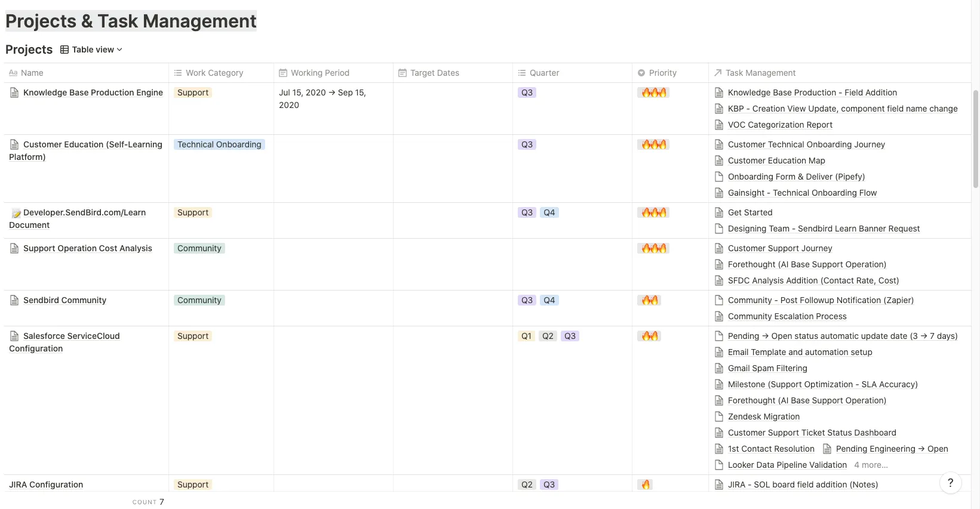Click the Priority column header icon
The height and width of the screenshot is (509, 980).
(x=641, y=73)
